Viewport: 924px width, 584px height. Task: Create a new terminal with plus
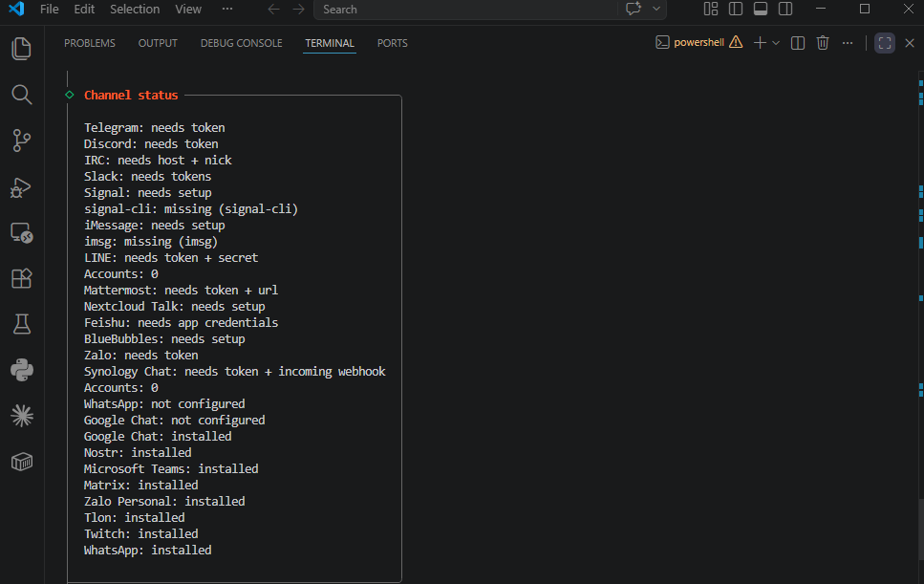761,42
